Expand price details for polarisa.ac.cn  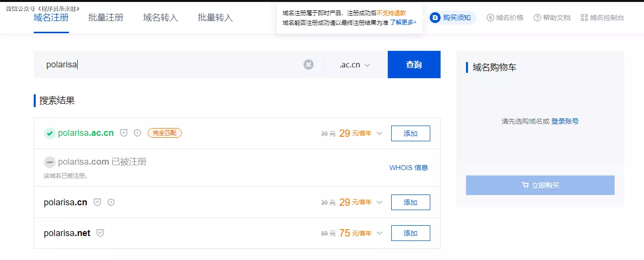click(x=379, y=133)
